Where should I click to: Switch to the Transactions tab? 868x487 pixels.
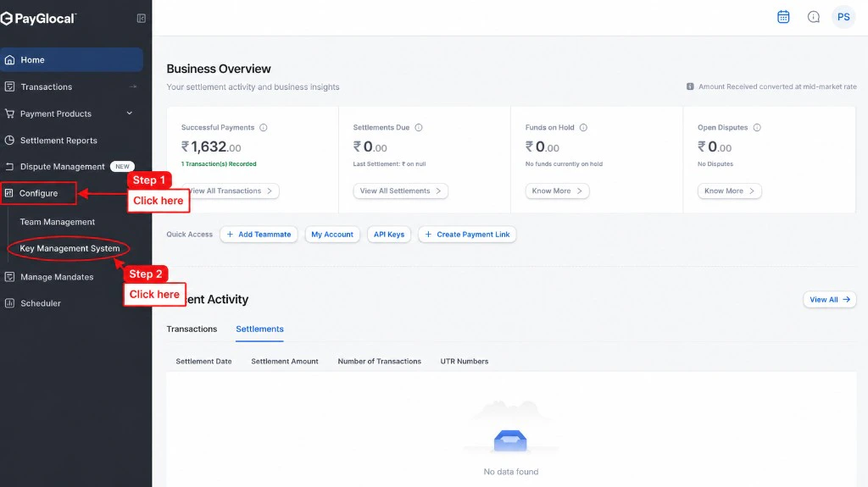192,329
